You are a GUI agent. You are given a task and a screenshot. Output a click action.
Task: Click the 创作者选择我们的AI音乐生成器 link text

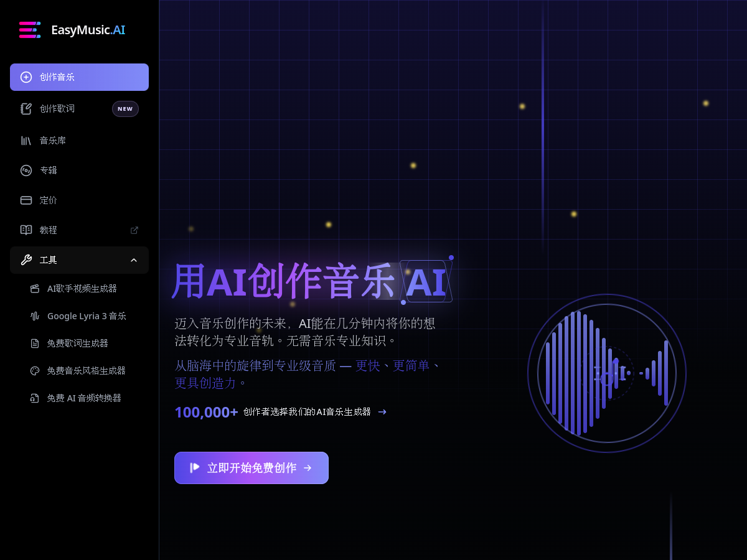point(307,412)
